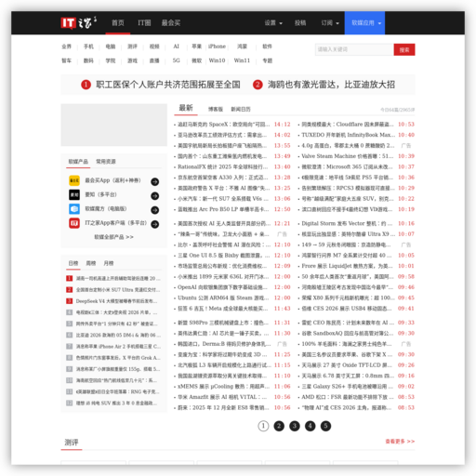Open the 要知 black product icon
476x476 pixels.
74,194
